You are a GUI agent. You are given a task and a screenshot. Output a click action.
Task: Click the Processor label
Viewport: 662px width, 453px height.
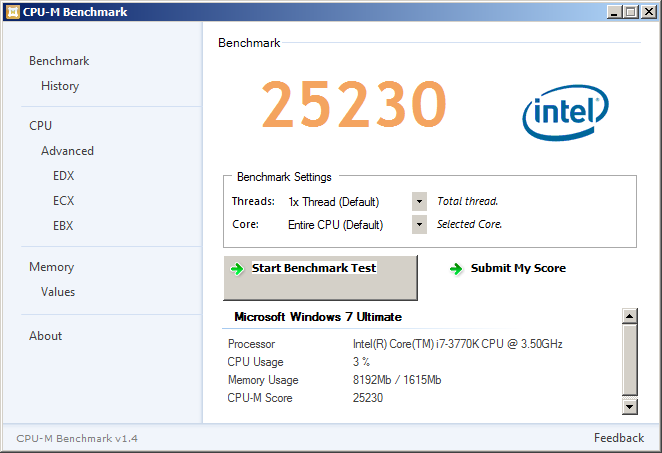click(x=251, y=344)
